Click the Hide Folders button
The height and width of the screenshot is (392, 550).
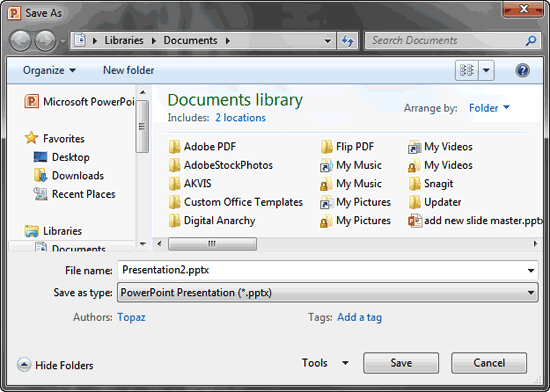pos(55,365)
